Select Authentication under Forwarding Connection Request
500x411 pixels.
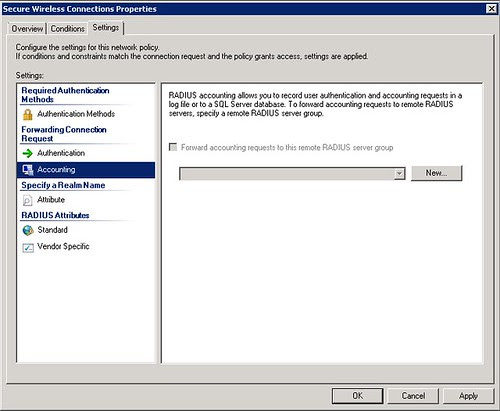tap(61, 153)
